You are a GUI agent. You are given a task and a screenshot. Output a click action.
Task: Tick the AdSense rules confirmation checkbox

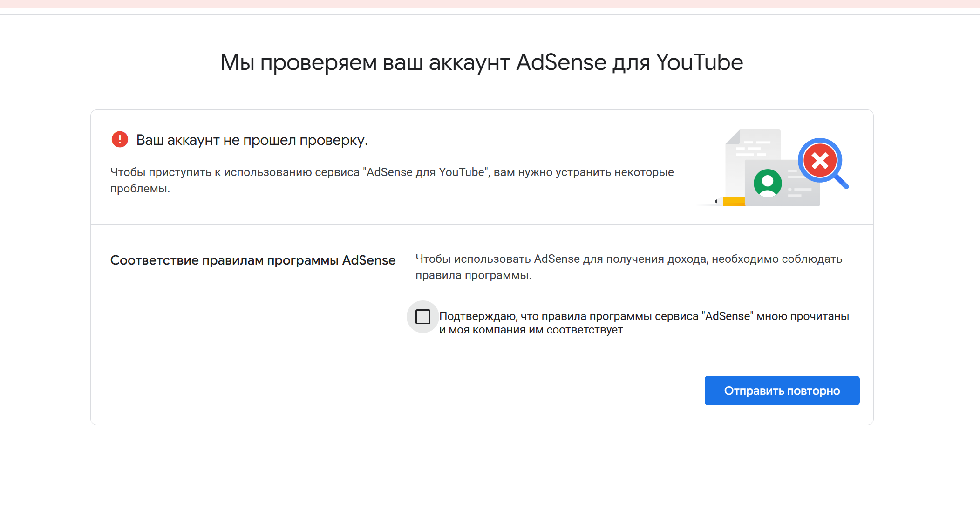tap(422, 317)
